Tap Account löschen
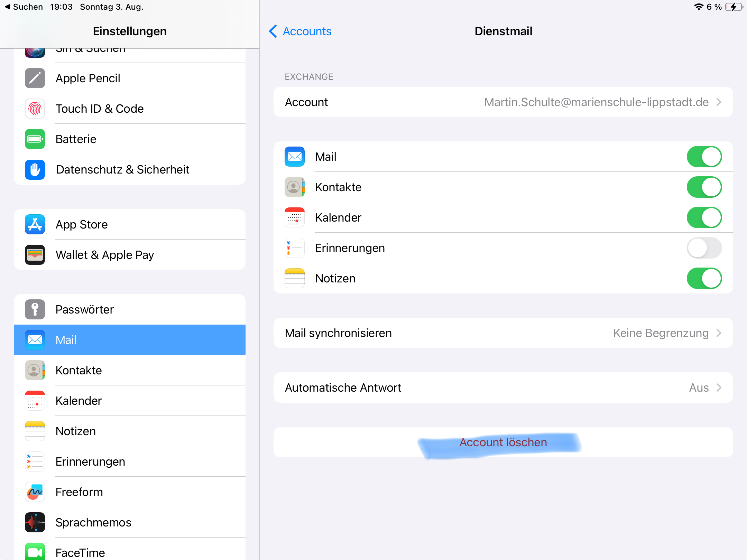Screen dimensions: 747x560 (x=503, y=442)
